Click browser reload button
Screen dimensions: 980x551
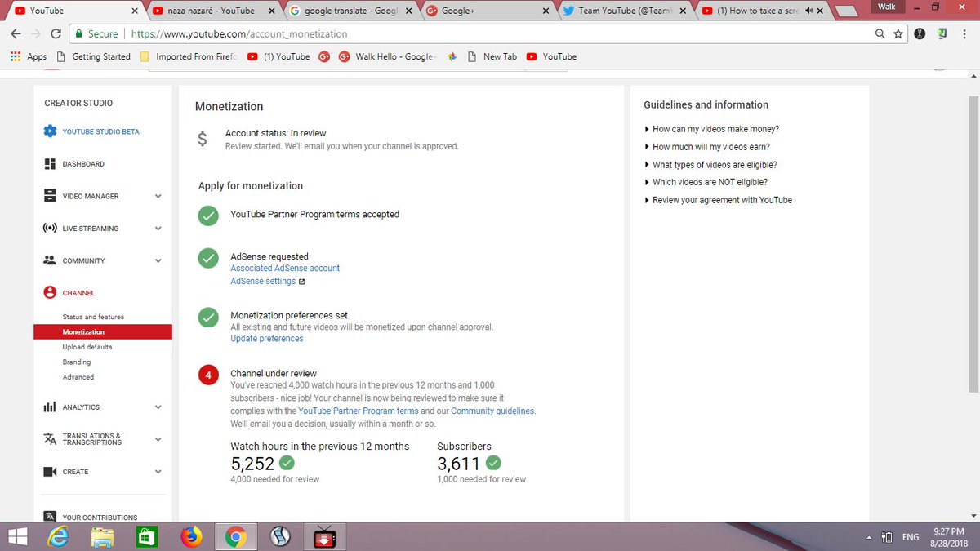pos(56,34)
